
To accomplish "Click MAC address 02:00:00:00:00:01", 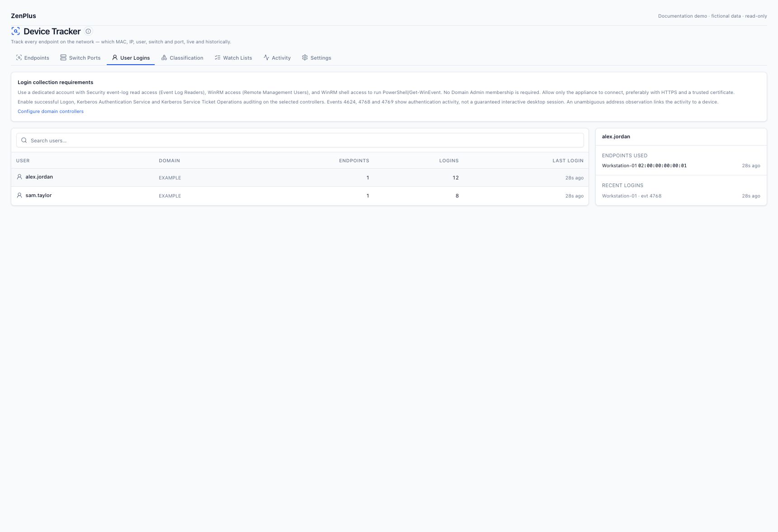I will (662, 165).
